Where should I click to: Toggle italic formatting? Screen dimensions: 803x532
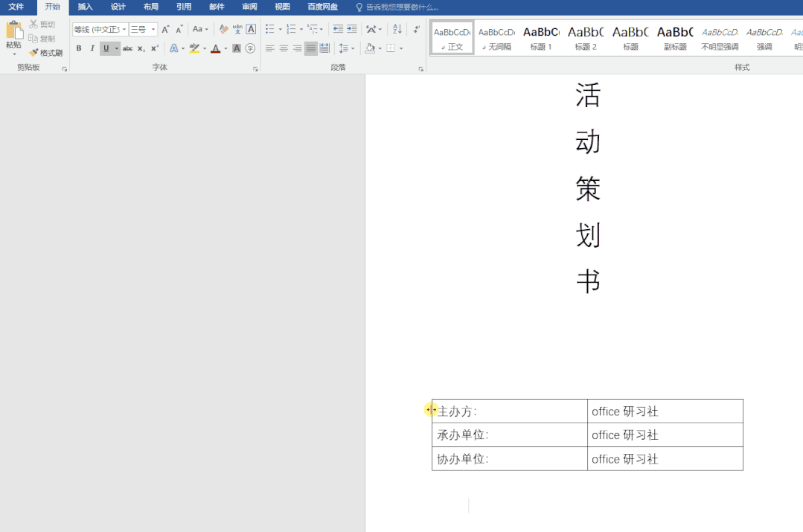pyautogui.click(x=92, y=48)
